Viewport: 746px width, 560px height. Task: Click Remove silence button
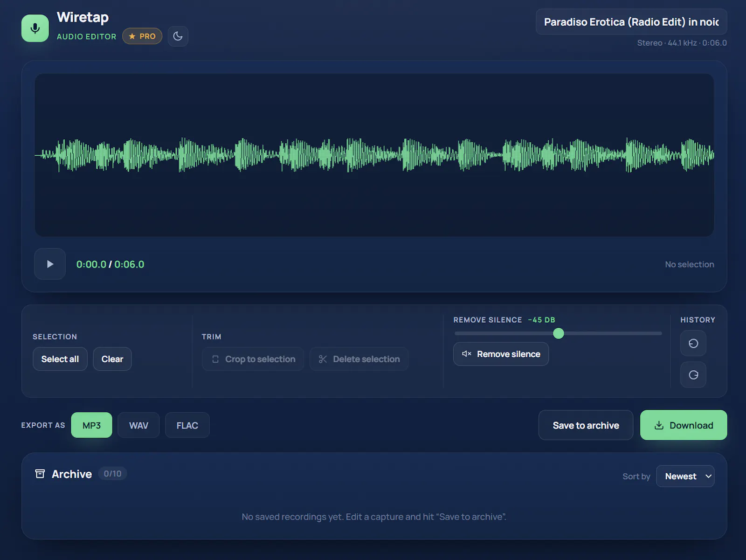coord(501,354)
